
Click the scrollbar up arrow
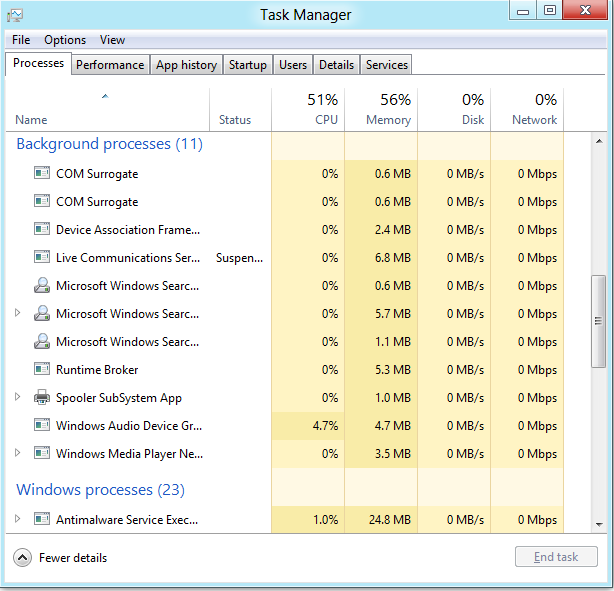(x=599, y=141)
